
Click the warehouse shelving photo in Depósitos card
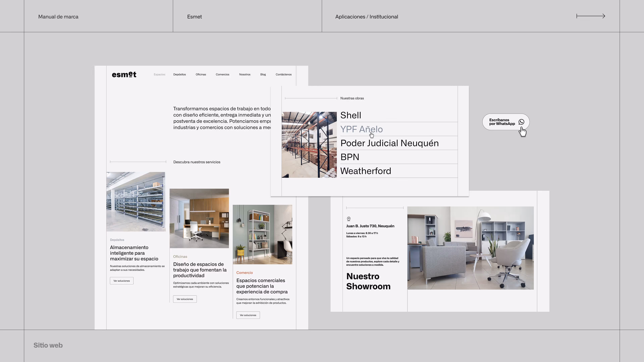click(x=136, y=202)
